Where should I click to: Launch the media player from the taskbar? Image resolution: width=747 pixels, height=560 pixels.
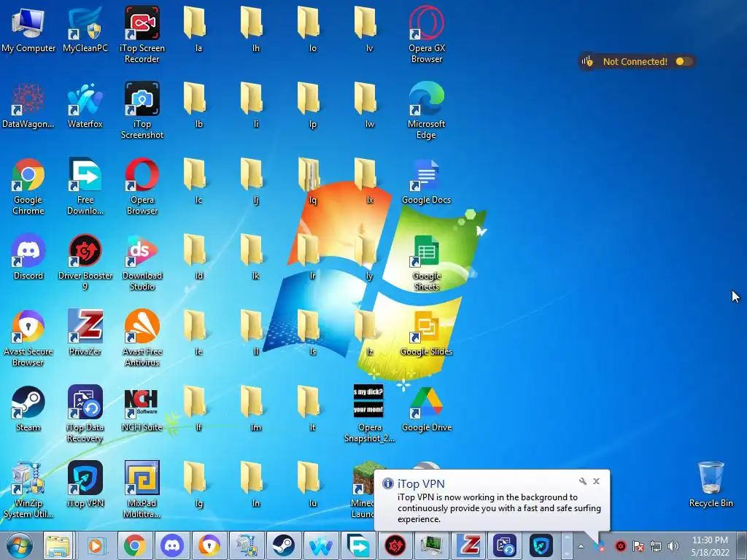point(96,546)
